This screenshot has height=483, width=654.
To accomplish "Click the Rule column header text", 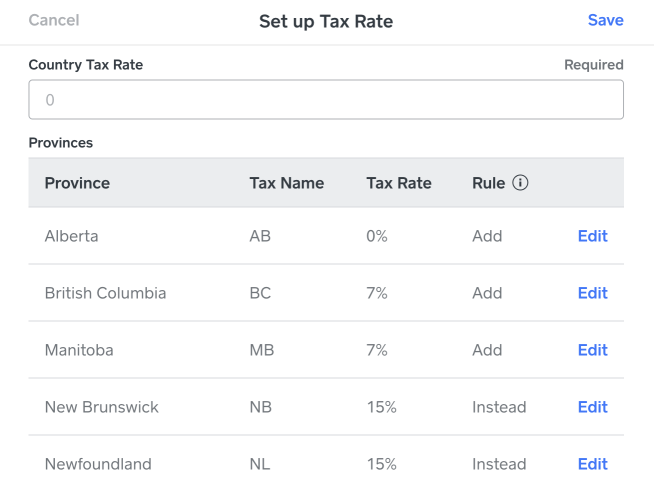I will [488, 184].
